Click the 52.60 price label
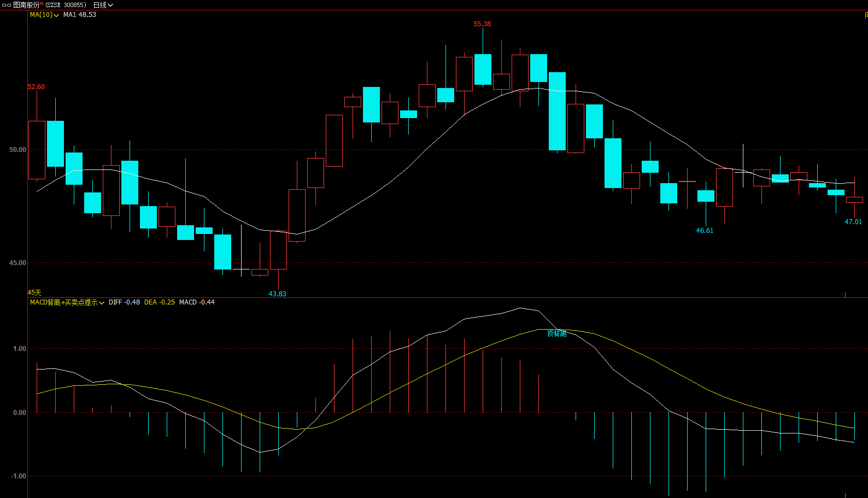This screenshot has width=868, height=498. click(36, 87)
